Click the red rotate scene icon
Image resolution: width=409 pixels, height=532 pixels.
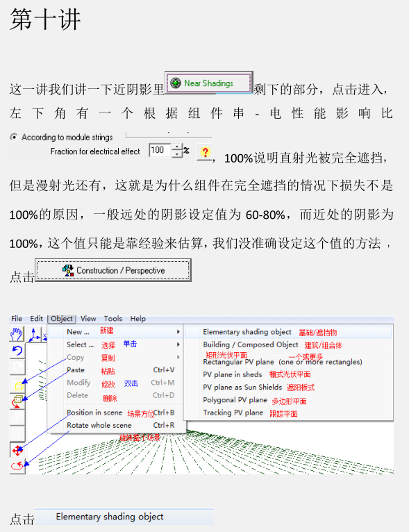click(x=17, y=466)
